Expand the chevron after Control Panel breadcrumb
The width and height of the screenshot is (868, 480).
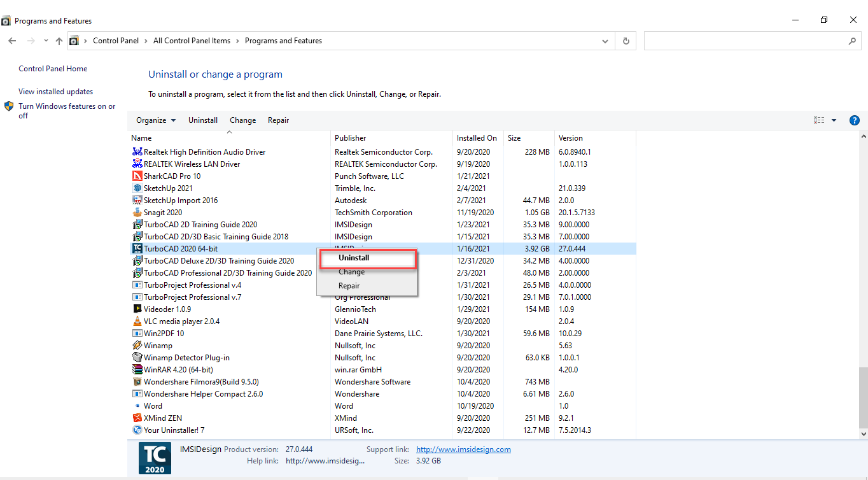pos(146,41)
